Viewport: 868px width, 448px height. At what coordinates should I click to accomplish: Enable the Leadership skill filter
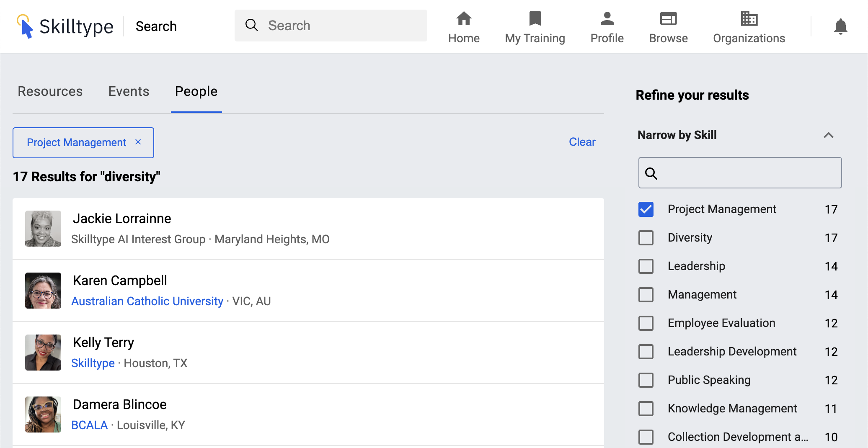646,266
